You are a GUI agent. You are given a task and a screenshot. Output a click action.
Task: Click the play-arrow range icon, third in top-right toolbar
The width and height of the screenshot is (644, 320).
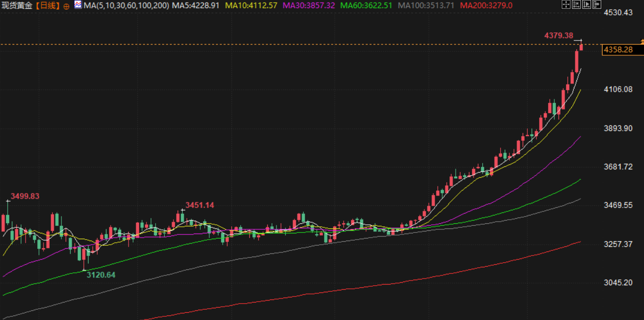point(586,5)
